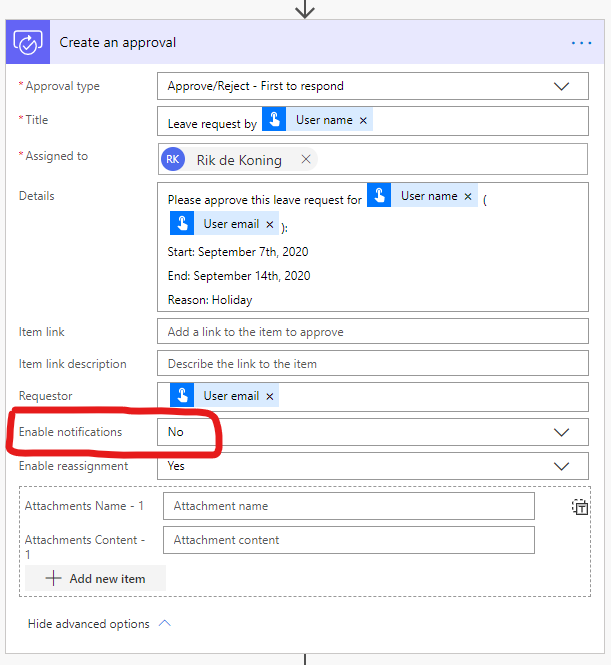Click the Item link description label
The image size is (611, 665).
point(73,364)
